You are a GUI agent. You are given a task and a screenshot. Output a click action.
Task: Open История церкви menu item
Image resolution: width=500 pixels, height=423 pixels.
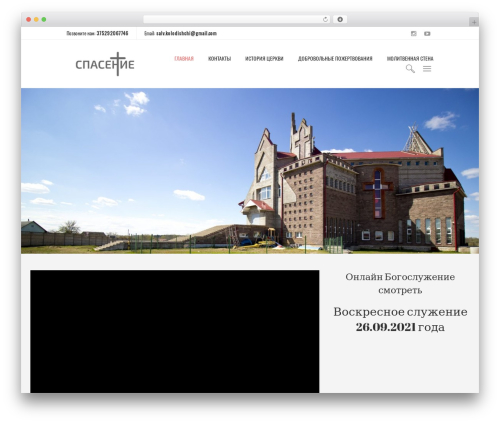[x=264, y=59]
